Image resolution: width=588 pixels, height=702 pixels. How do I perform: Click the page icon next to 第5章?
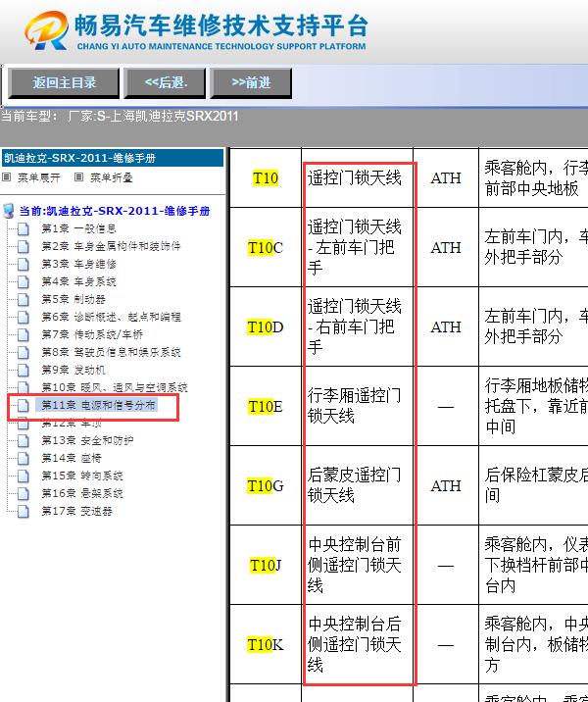point(24,299)
